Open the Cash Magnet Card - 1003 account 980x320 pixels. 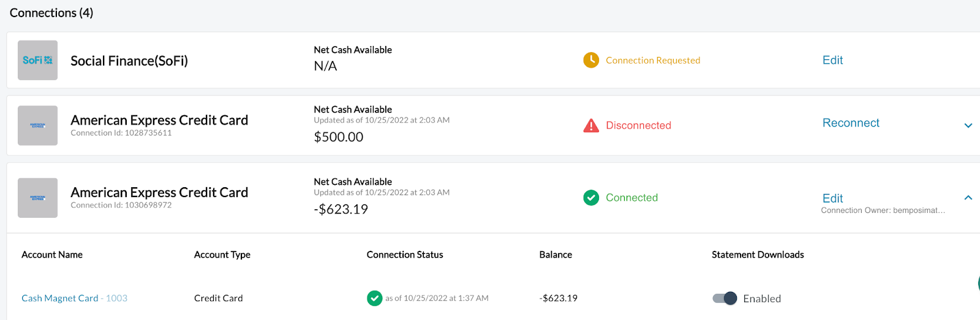tap(74, 298)
